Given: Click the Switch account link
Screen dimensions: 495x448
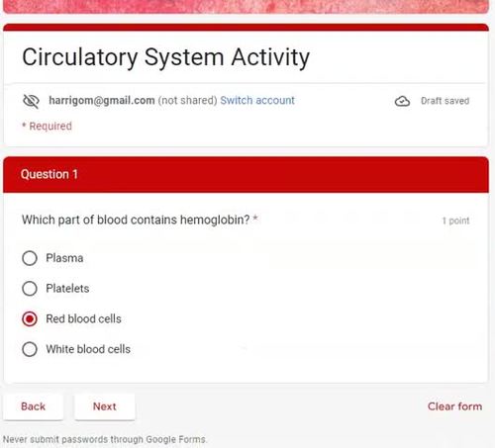Looking at the screenshot, I should [x=257, y=100].
